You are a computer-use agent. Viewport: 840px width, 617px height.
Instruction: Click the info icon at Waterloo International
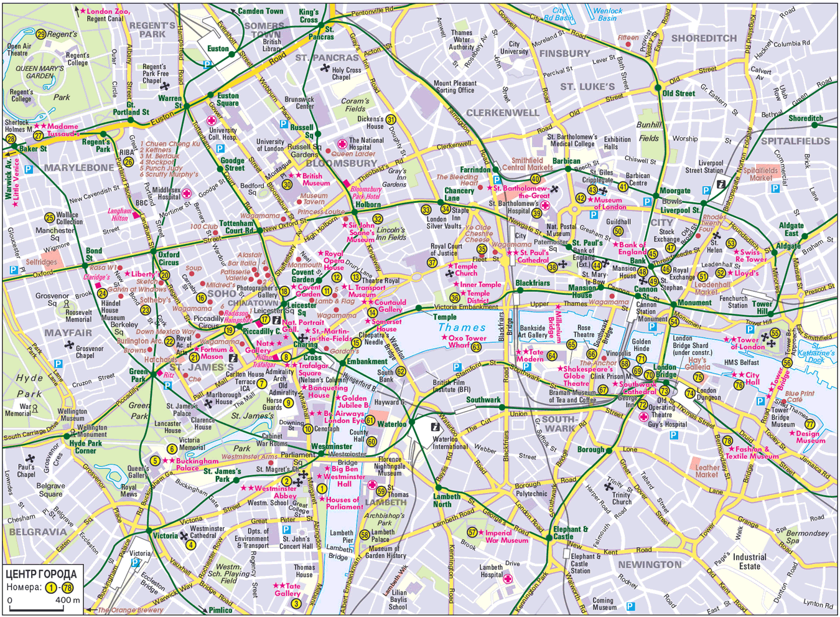point(436,427)
